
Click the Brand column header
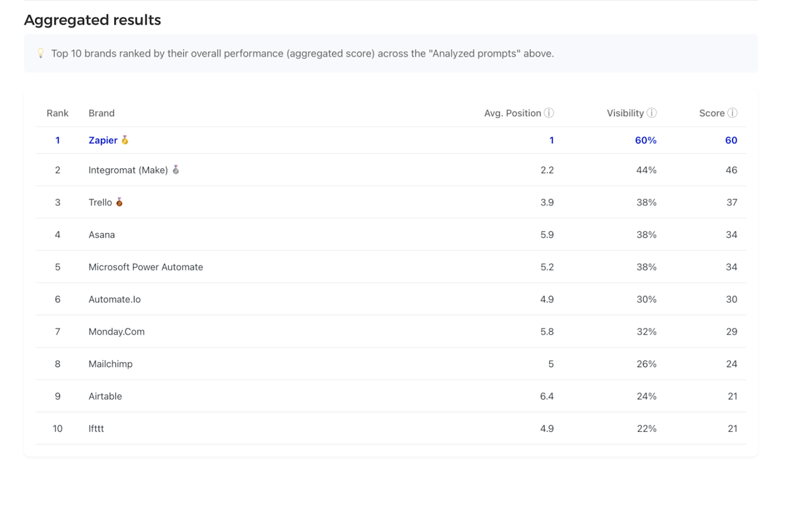click(101, 113)
